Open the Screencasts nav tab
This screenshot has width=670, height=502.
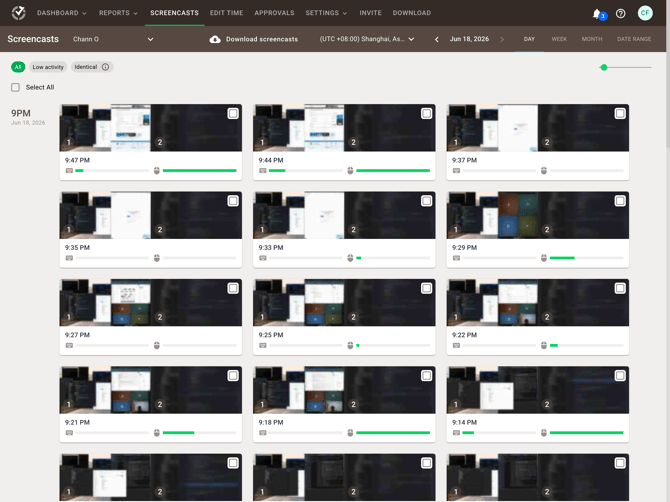click(174, 13)
